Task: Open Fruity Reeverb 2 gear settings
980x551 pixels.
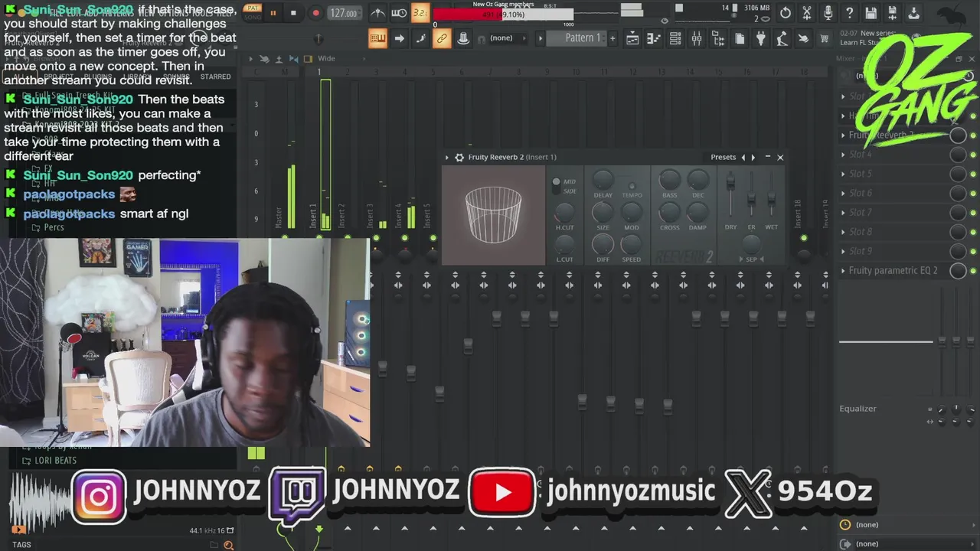Action: (459, 157)
